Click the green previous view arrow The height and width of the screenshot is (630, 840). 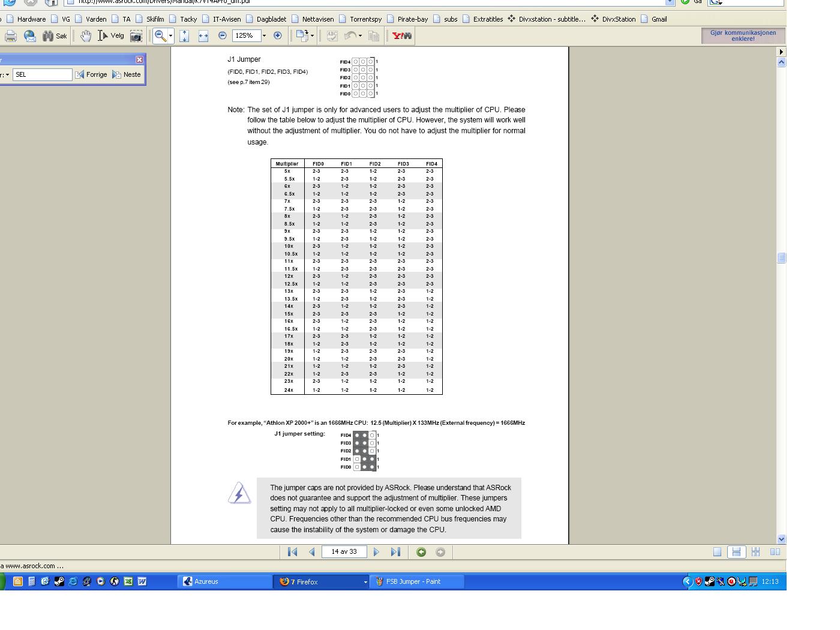click(421, 552)
